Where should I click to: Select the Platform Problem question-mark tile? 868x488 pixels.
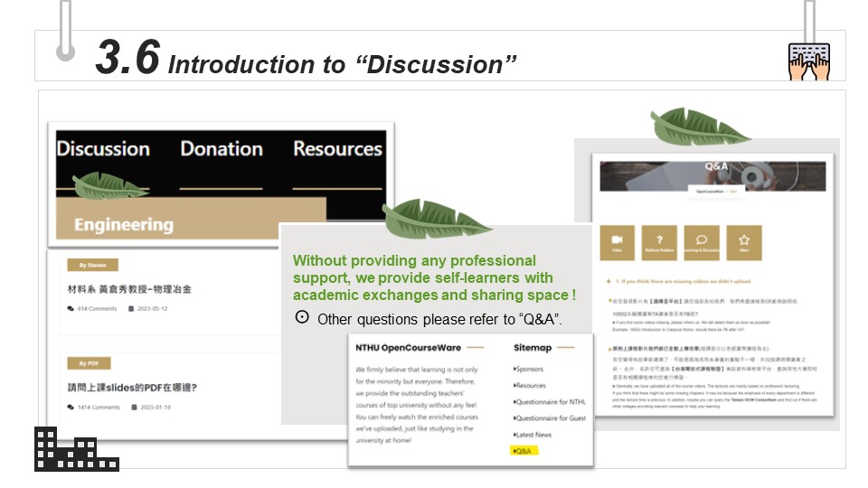pos(658,242)
